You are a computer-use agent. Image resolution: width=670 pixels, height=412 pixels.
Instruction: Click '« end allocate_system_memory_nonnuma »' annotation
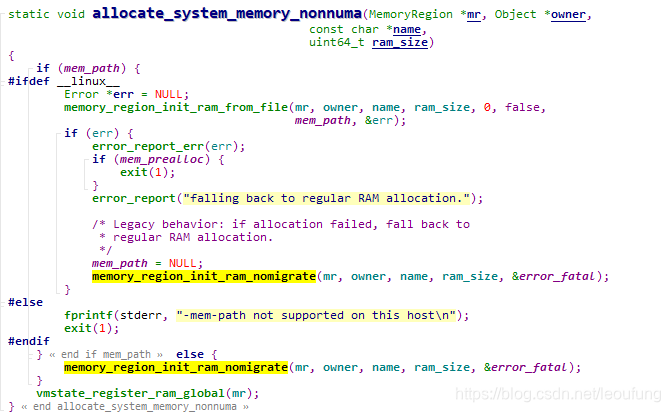click(x=135, y=406)
